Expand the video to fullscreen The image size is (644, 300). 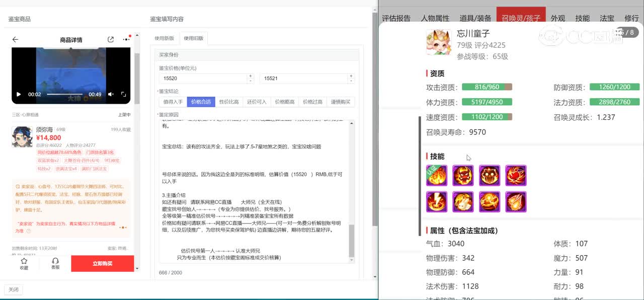coord(123,94)
